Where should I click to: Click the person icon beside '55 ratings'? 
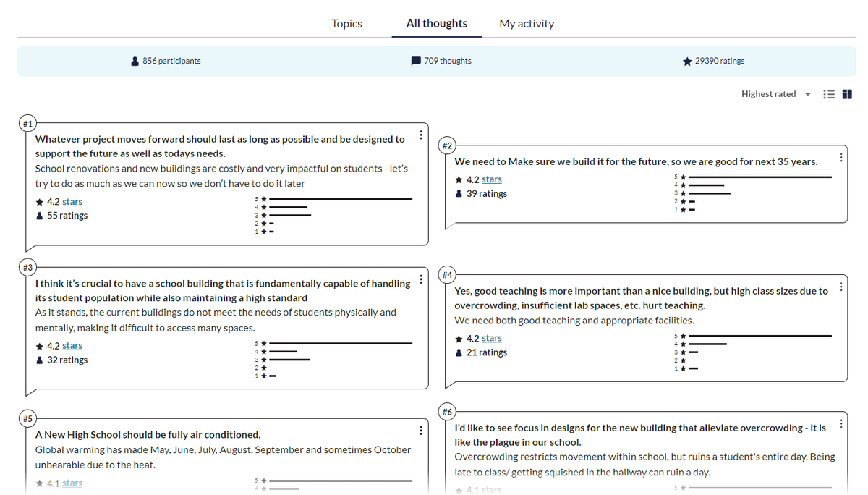coord(39,216)
